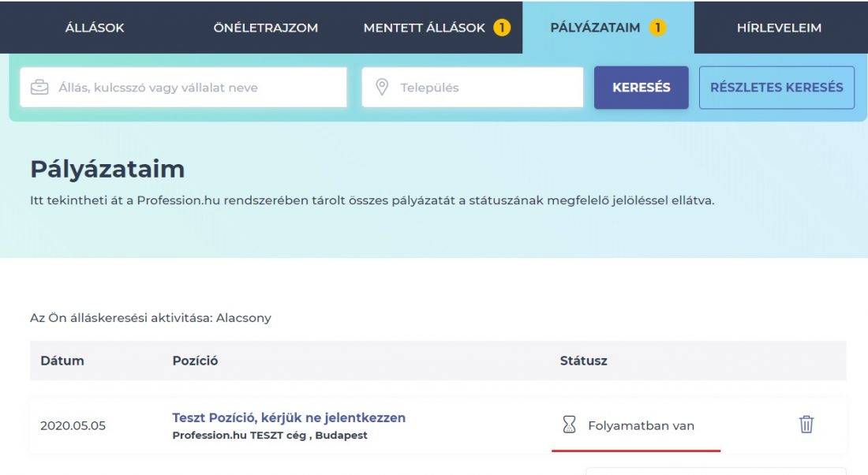
Task: Delete the application with the trash icon
Action: click(806, 425)
